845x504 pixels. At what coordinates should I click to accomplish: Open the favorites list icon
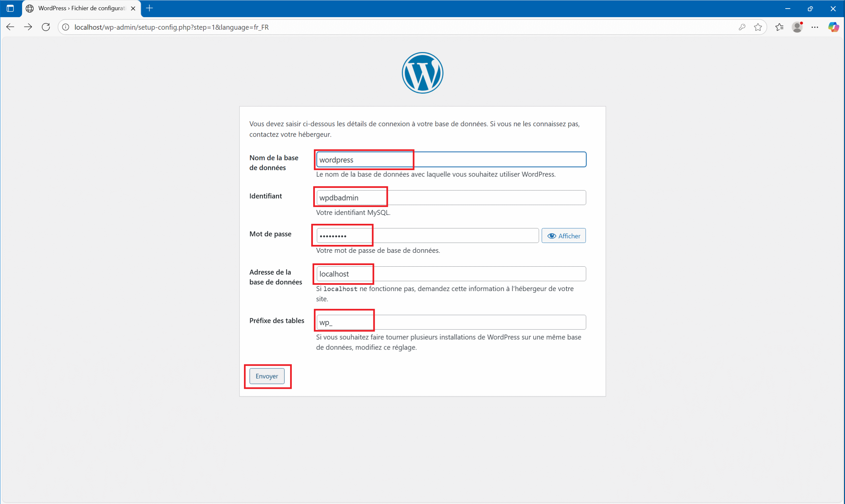coord(779,27)
